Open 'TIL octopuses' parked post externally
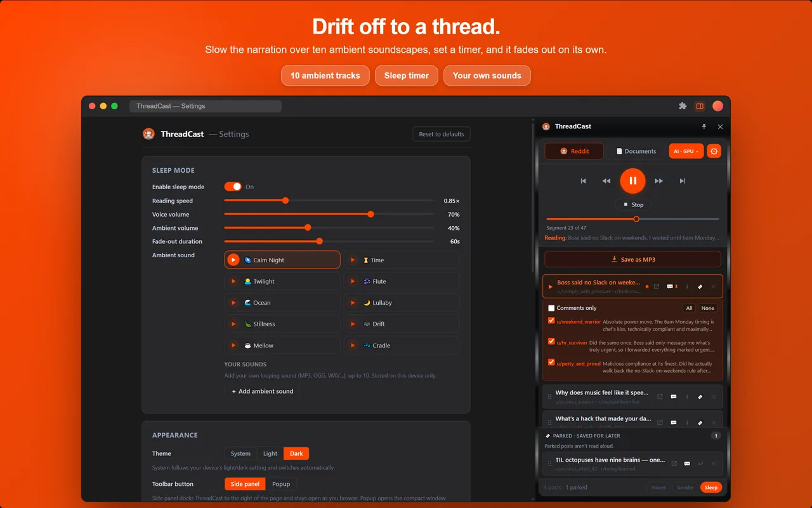This screenshot has height=508, width=812. click(674, 464)
